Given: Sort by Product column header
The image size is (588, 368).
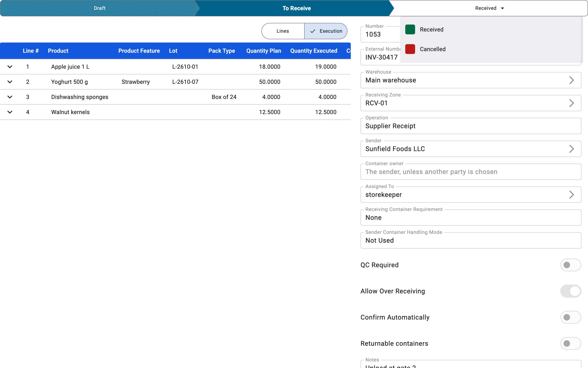Looking at the screenshot, I should click(58, 51).
